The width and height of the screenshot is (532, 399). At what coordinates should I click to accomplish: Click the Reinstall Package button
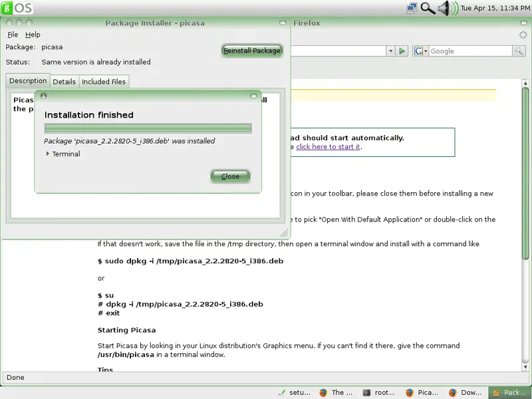(x=252, y=51)
